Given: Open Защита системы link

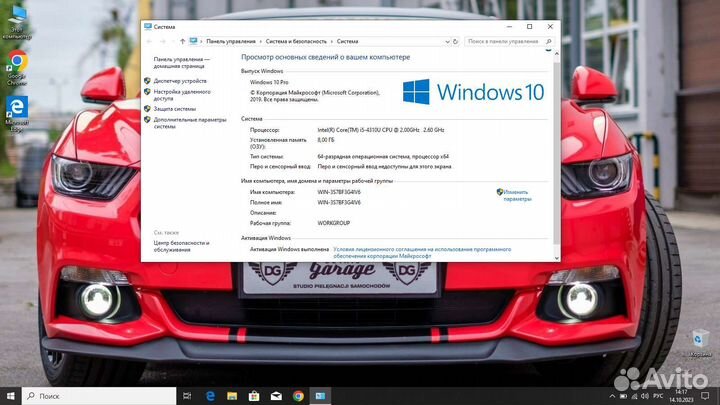Looking at the screenshot, I should [x=174, y=109].
